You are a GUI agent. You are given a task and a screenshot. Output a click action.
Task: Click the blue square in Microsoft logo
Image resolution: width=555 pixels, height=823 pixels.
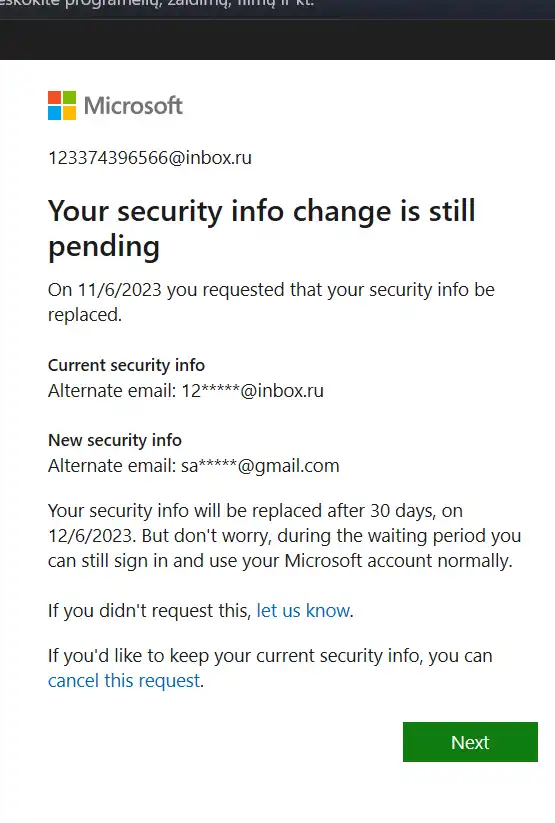pyautogui.click(x=55, y=113)
